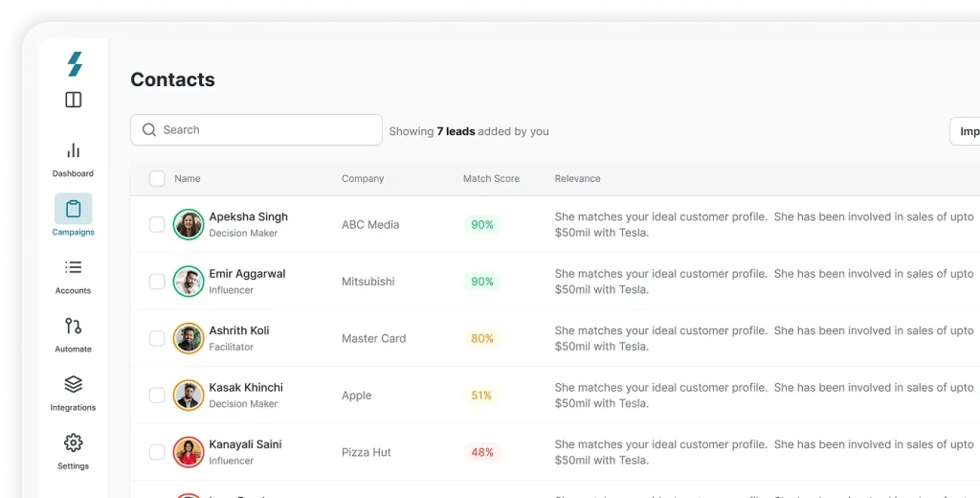Open contact name Kasak Khinchi
The height and width of the screenshot is (498, 980).
[x=246, y=387]
